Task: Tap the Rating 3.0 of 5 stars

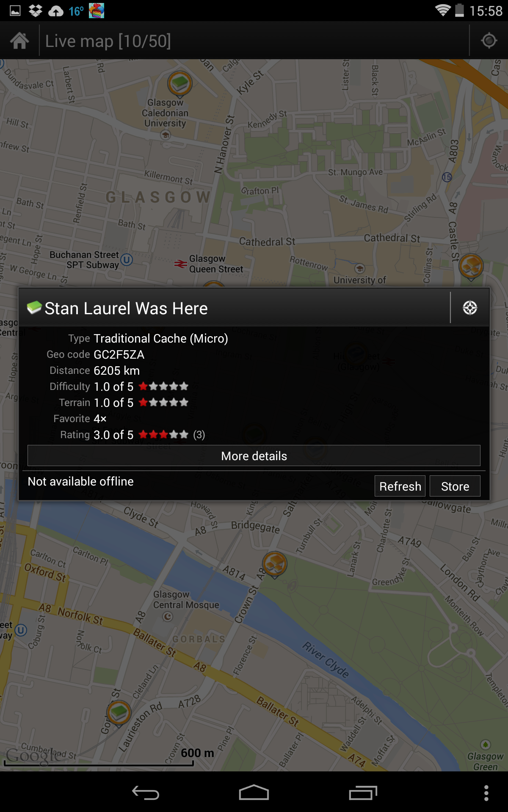Action: tap(163, 434)
